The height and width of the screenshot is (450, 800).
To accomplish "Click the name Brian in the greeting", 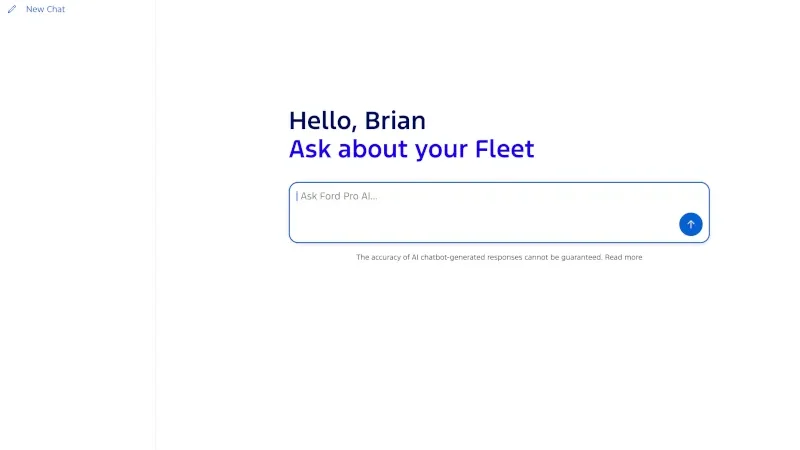I will click(395, 121).
